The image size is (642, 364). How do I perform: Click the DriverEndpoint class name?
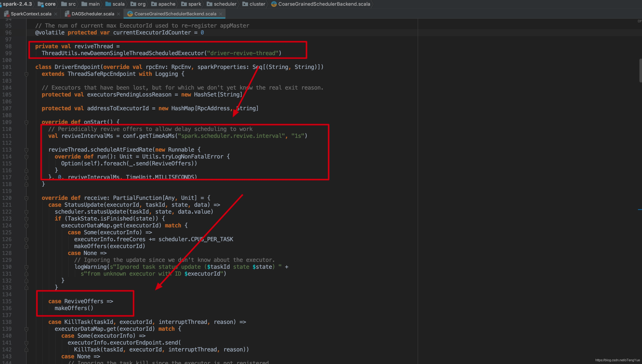[77, 67]
